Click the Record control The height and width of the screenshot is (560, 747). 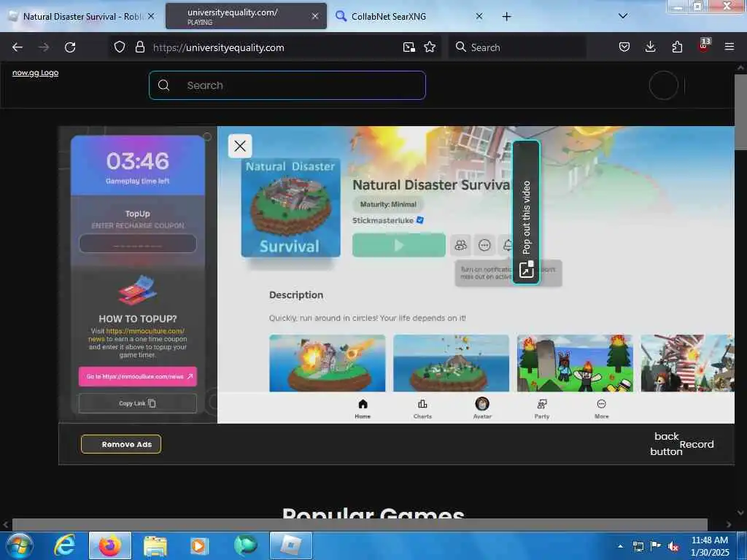point(697,444)
